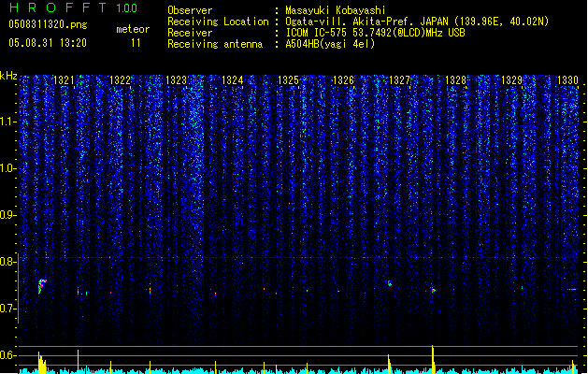Viewport: 588px width, 374px height.
Task: Click observer name Masayuki Kobayashi
Action: pos(336,10)
